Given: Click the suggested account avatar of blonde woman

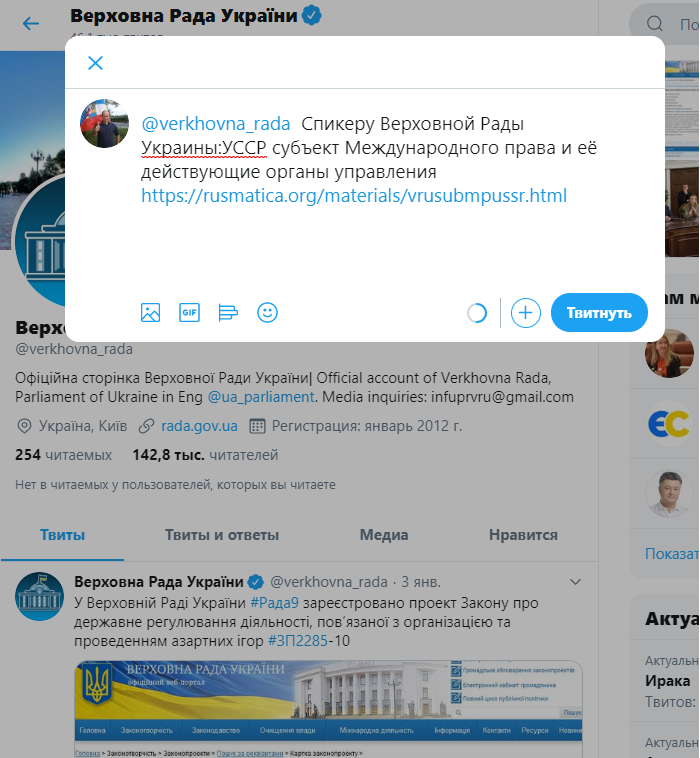Looking at the screenshot, I should coord(669,353).
